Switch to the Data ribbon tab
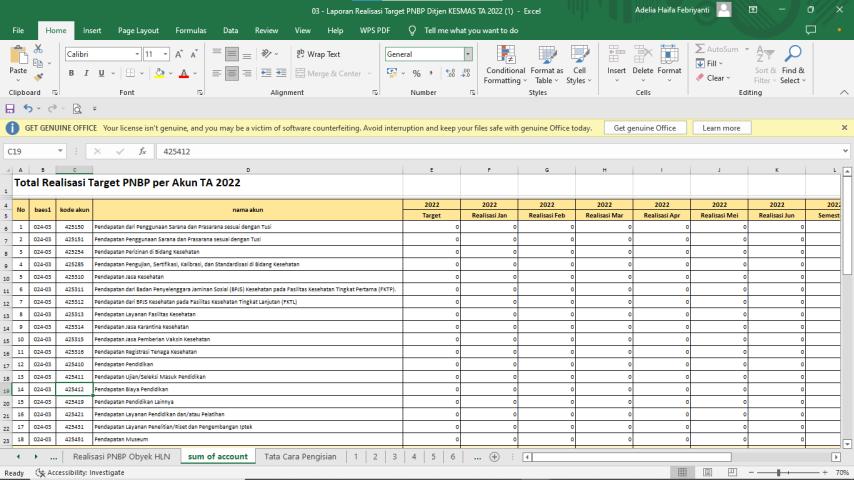Viewport: 854px width, 480px height. 230,31
